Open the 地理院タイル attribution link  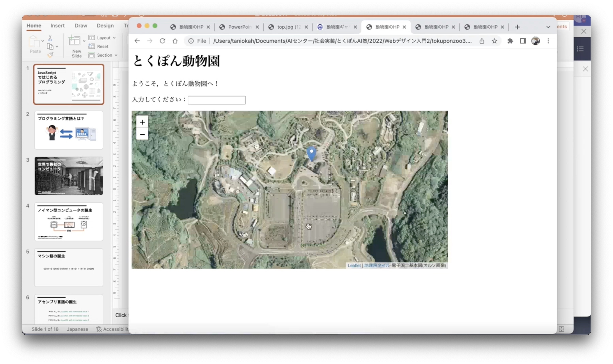(x=377, y=265)
